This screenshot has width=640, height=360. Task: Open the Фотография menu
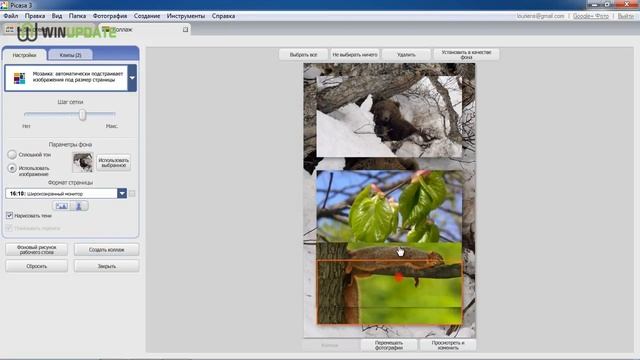[x=110, y=16]
